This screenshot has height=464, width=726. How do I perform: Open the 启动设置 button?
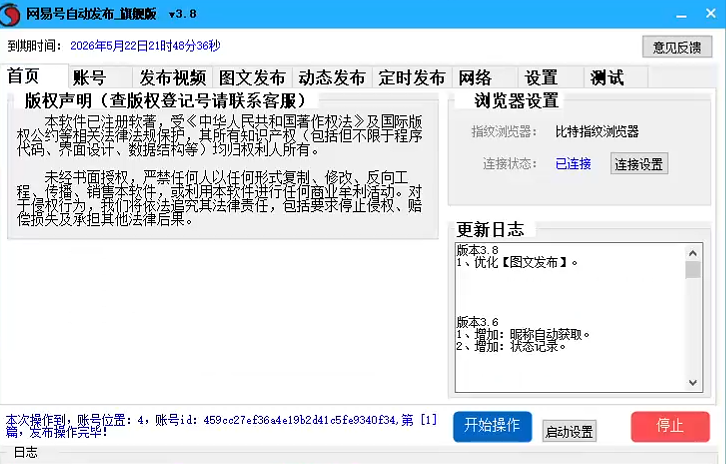[569, 431]
